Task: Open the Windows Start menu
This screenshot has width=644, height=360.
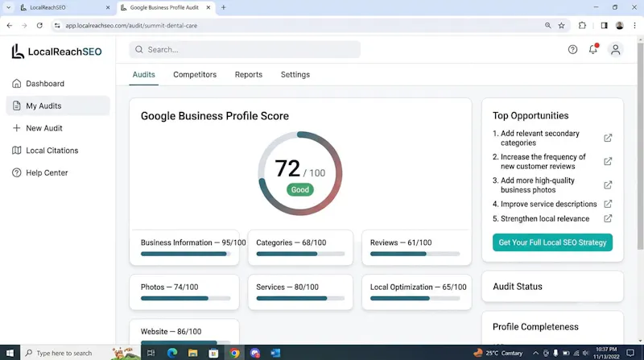Action: pos(10,353)
